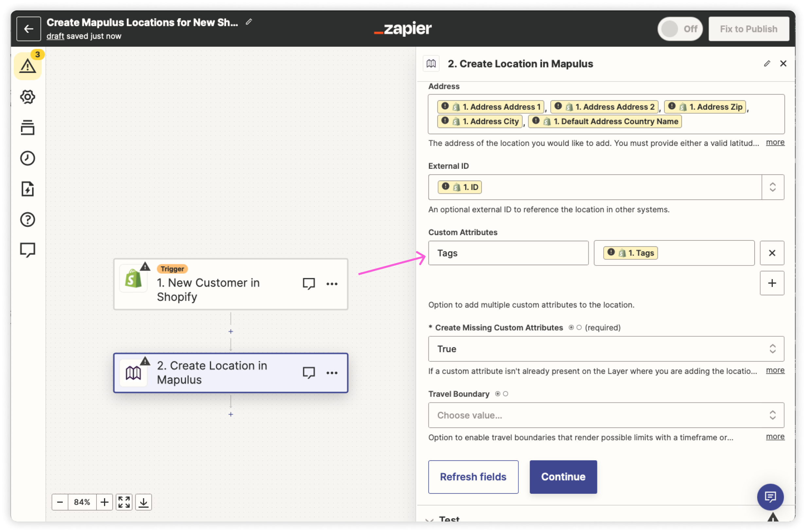Add another custom attribute row
The height and width of the screenshot is (532, 806).
tap(772, 283)
